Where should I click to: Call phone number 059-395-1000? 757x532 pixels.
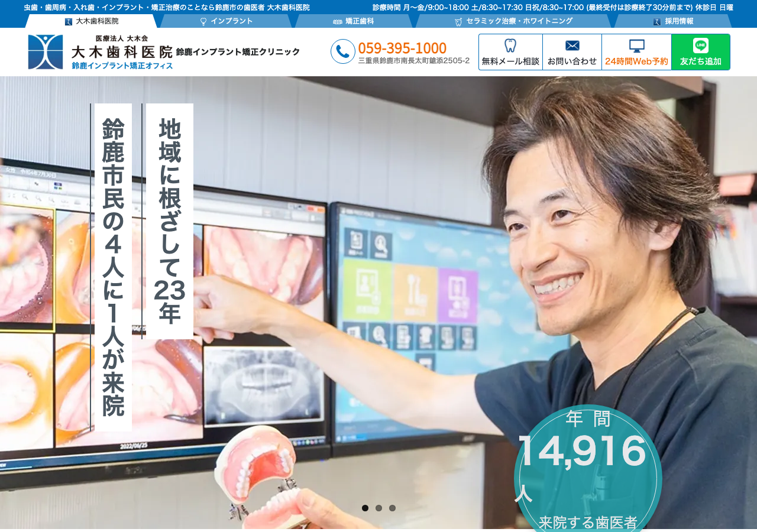coord(402,48)
